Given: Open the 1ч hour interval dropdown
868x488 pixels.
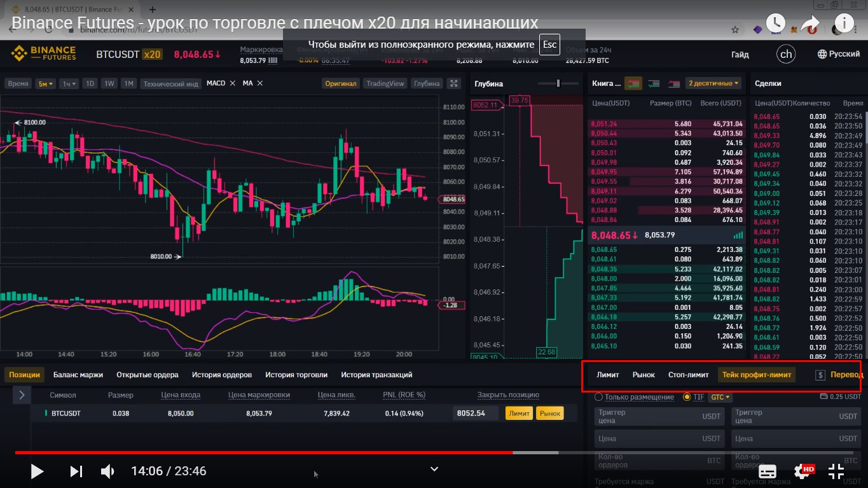Looking at the screenshot, I should (69, 83).
